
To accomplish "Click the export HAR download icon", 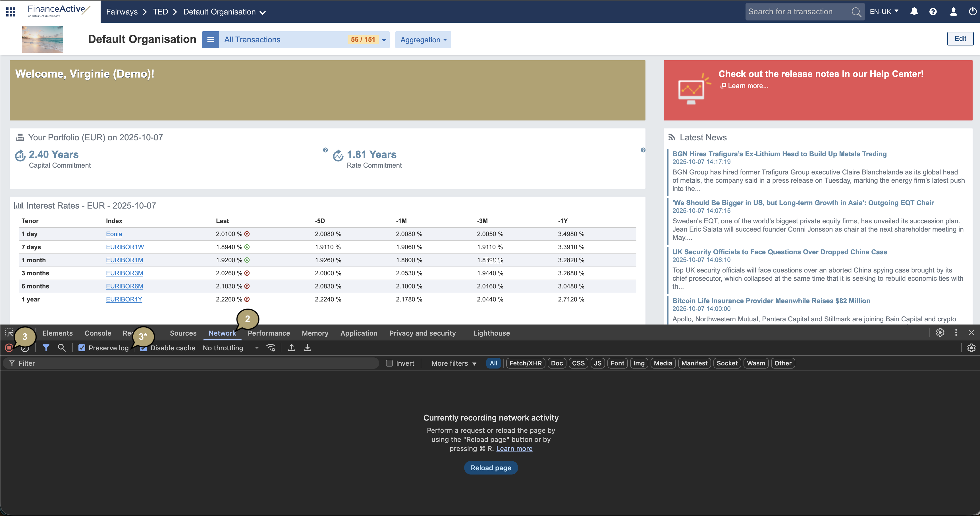I will point(308,348).
